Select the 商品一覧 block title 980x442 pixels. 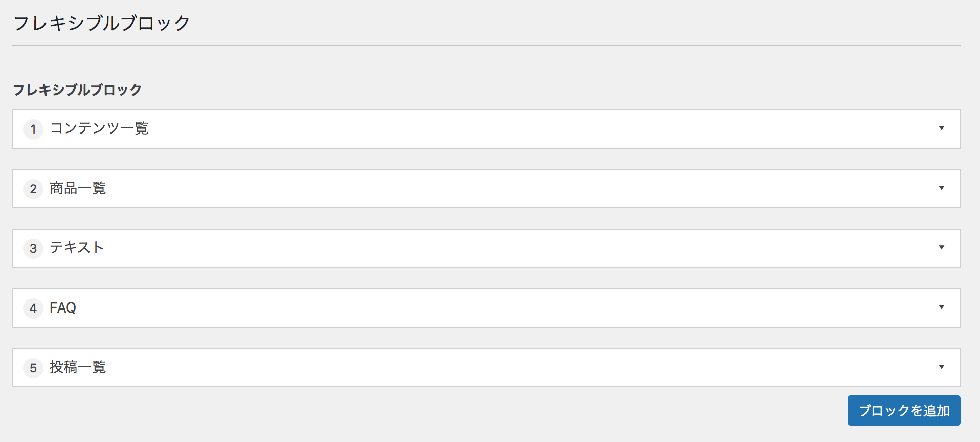[78, 188]
